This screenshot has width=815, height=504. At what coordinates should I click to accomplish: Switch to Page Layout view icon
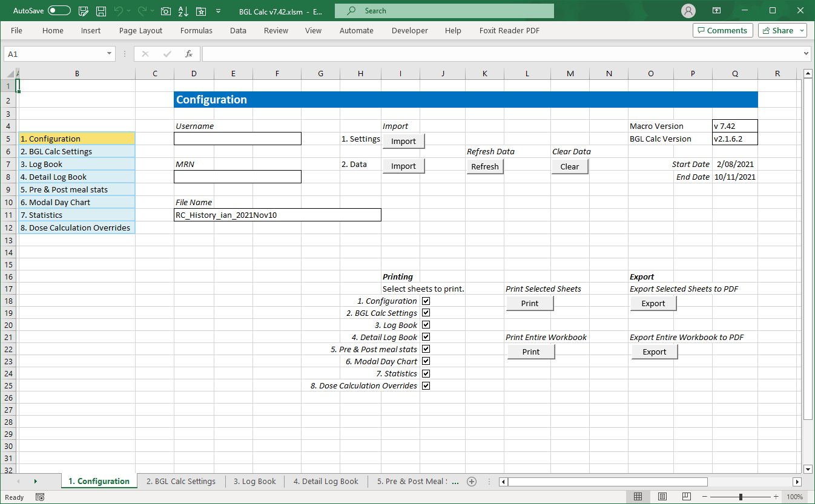662,497
